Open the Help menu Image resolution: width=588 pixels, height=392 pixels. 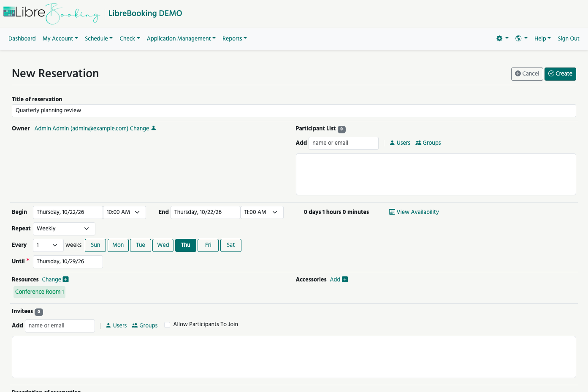click(x=542, y=38)
